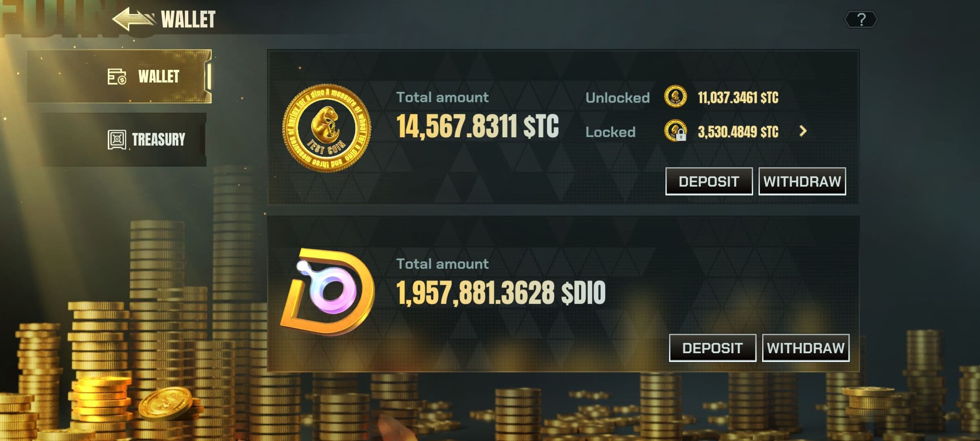Expand locked $TC details with chevron arrow
980x441 pixels.
[x=803, y=131]
